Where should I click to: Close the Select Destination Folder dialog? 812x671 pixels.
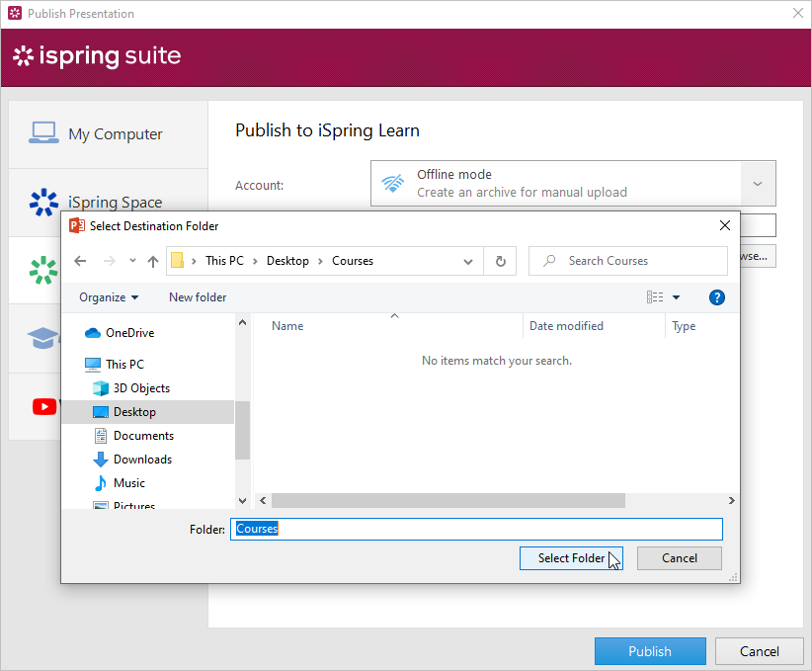(x=725, y=225)
